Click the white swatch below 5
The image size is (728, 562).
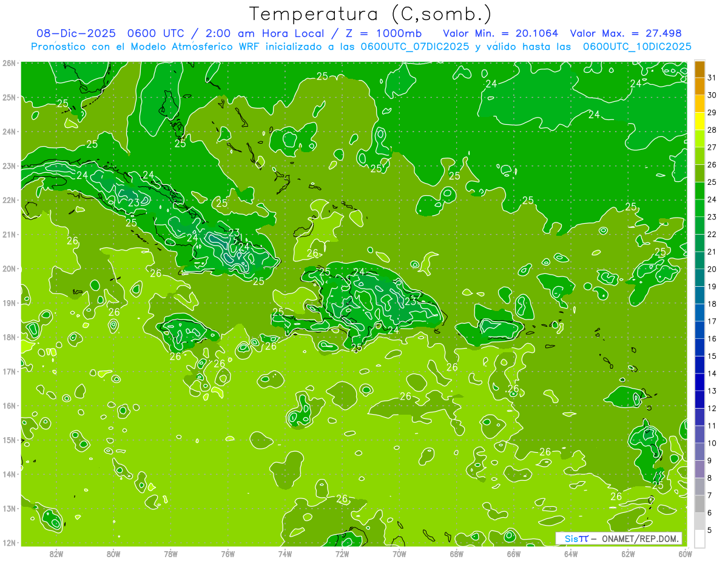point(699,538)
